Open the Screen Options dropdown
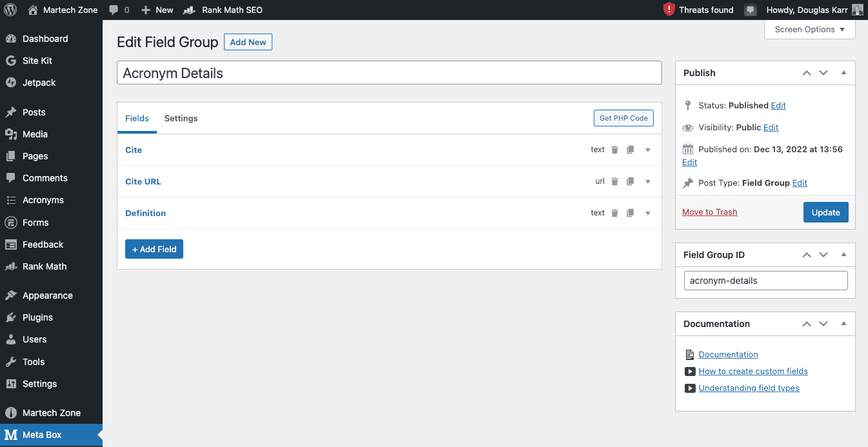The width and height of the screenshot is (868, 447). click(809, 30)
